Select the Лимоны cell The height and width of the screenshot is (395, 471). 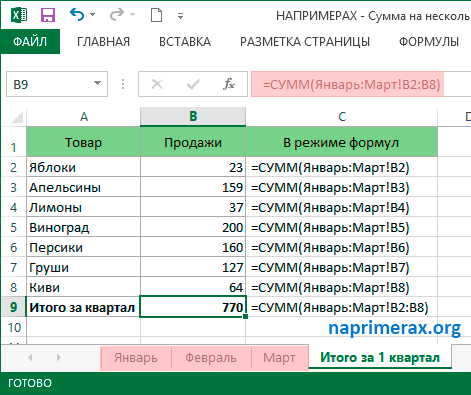click(83, 207)
